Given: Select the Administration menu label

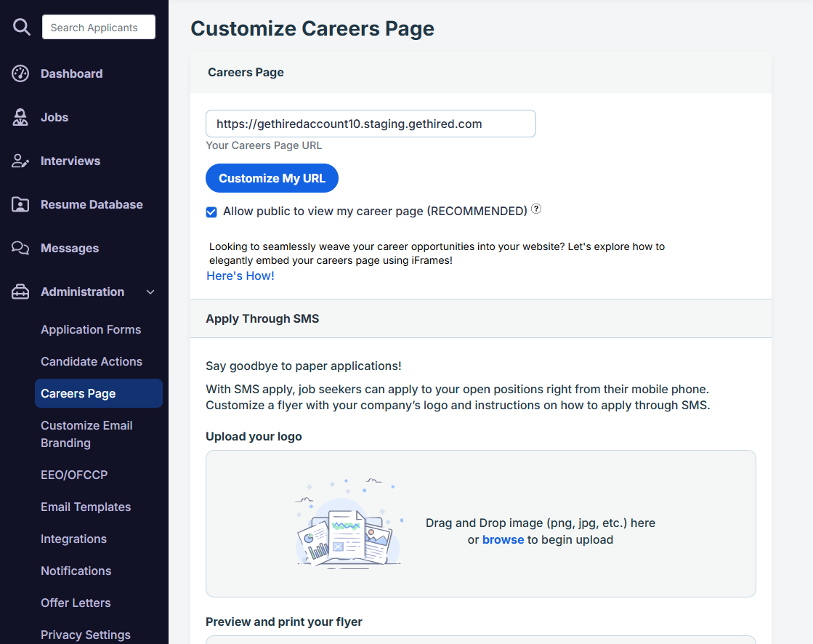Looking at the screenshot, I should [x=82, y=291].
